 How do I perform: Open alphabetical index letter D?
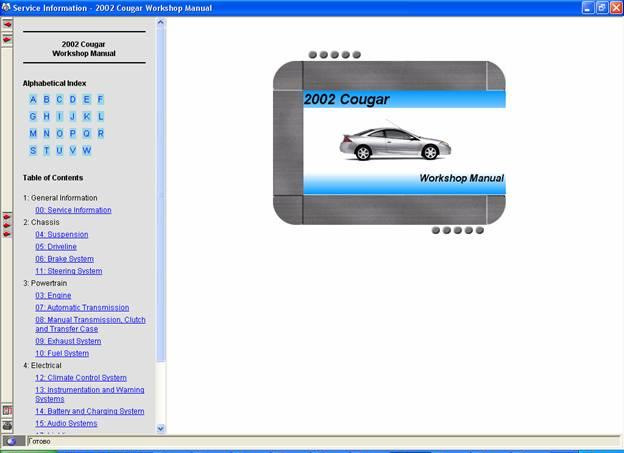(73, 99)
